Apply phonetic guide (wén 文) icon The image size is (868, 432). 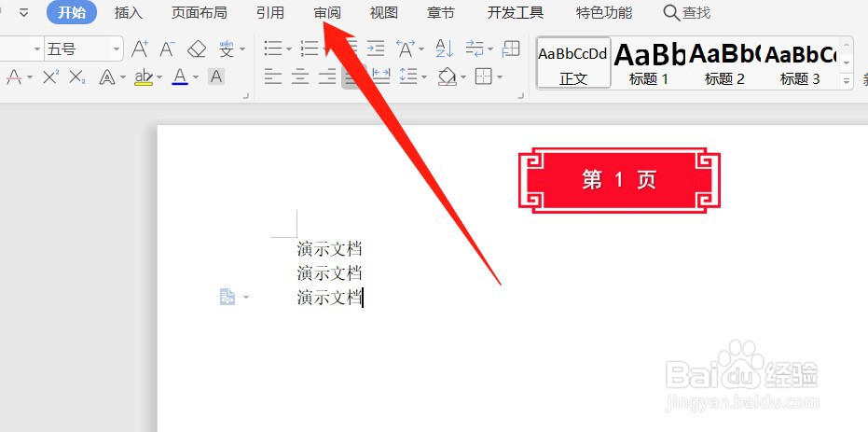click(227, 49)
